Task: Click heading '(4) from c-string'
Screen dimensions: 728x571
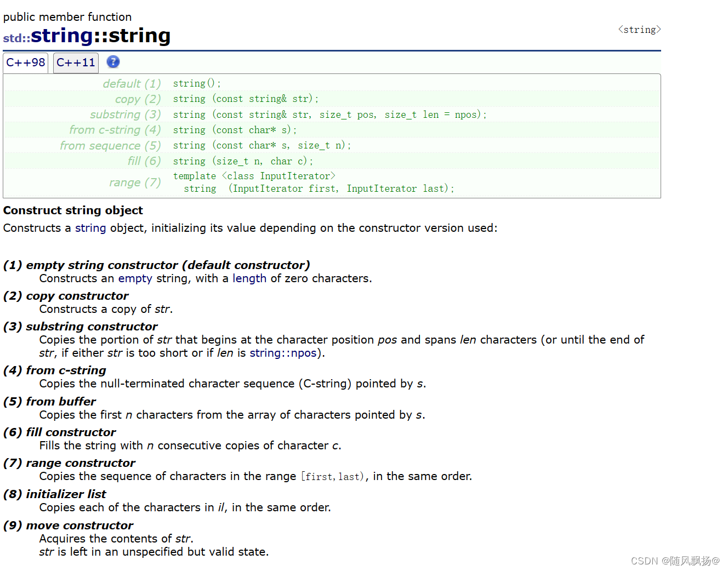Action: tap(55, 370)
